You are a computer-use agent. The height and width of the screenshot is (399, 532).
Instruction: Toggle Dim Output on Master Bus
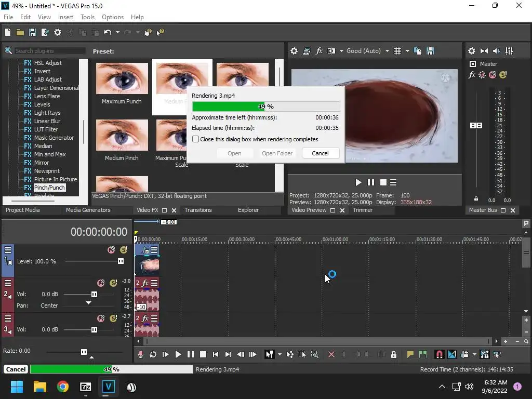pyautogui.click(x=496, y=51)
